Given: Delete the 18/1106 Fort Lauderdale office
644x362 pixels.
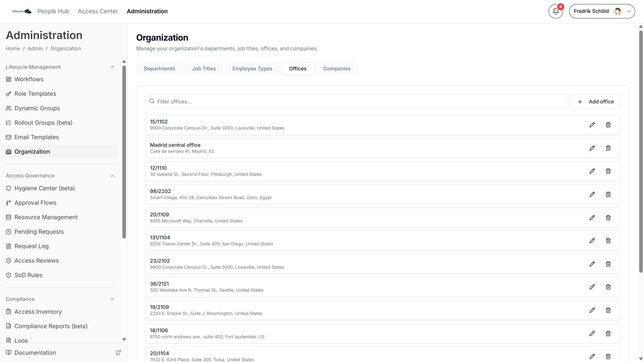Looking at the screenshot, I should pos(608,333).
